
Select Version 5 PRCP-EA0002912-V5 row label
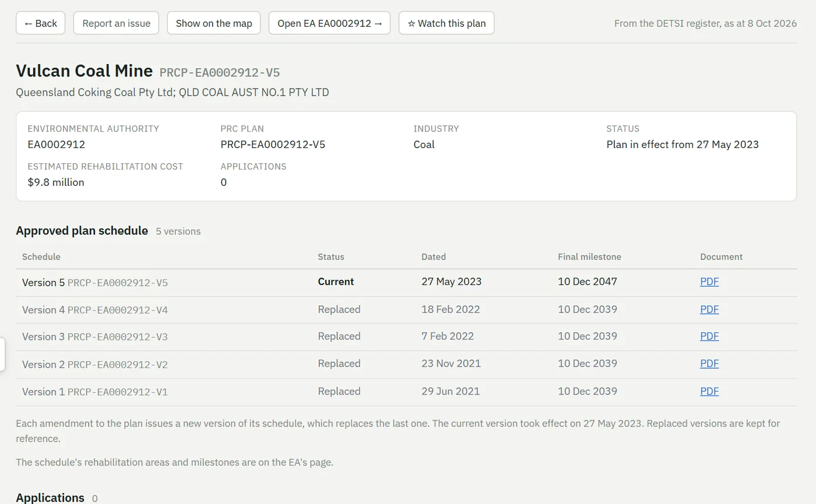tap(95, 283)
